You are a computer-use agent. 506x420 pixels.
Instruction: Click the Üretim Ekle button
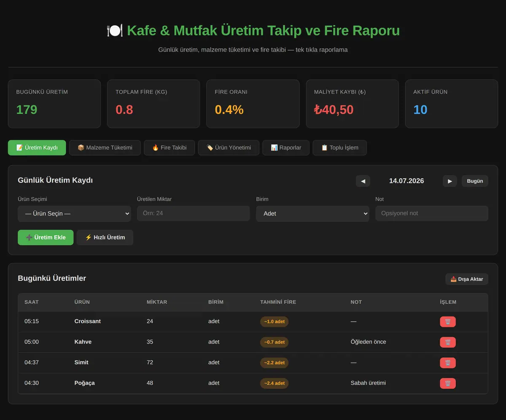click(x=46, y=237)
